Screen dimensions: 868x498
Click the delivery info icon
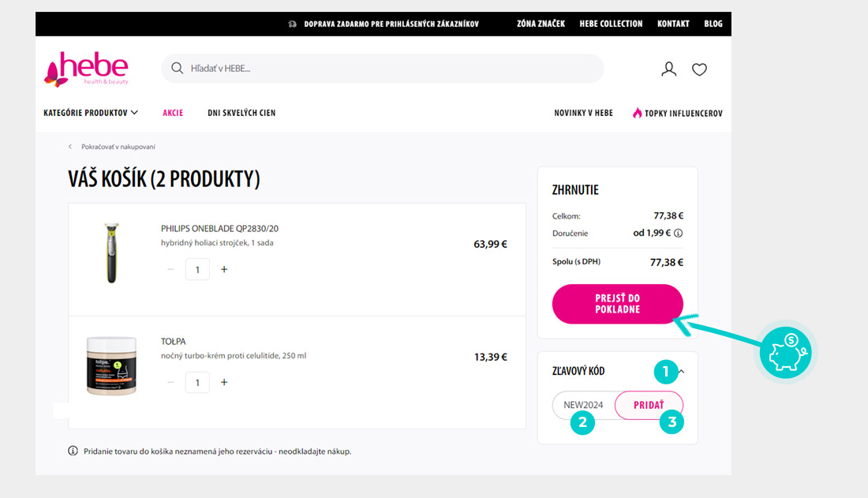[678, 234]
